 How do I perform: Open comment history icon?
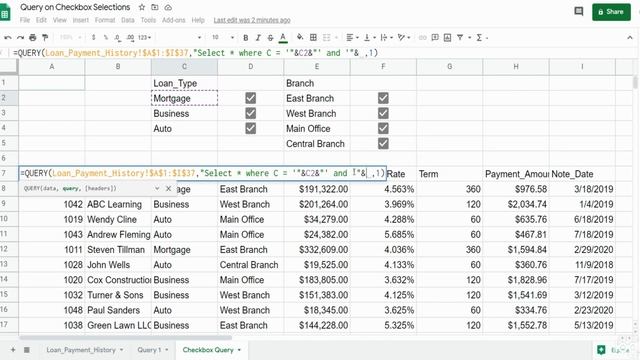579,11
